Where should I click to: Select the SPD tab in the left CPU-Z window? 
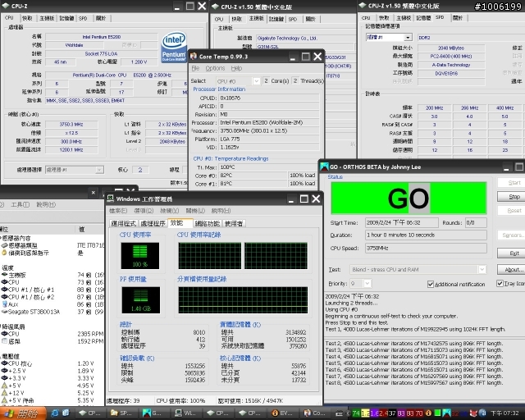pyautogui.click(x=83, y=18)
